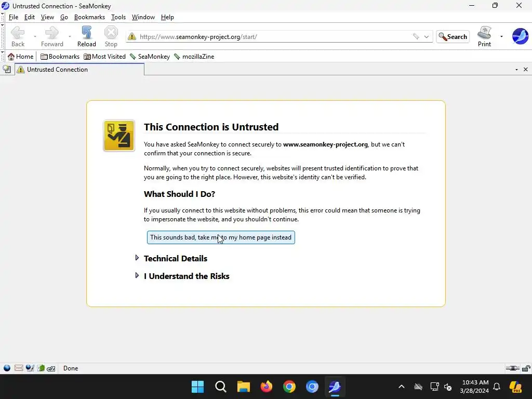Open the Chromium icon on the taskbar
This screenshot has width=532, height=399.
click(312, 387)
